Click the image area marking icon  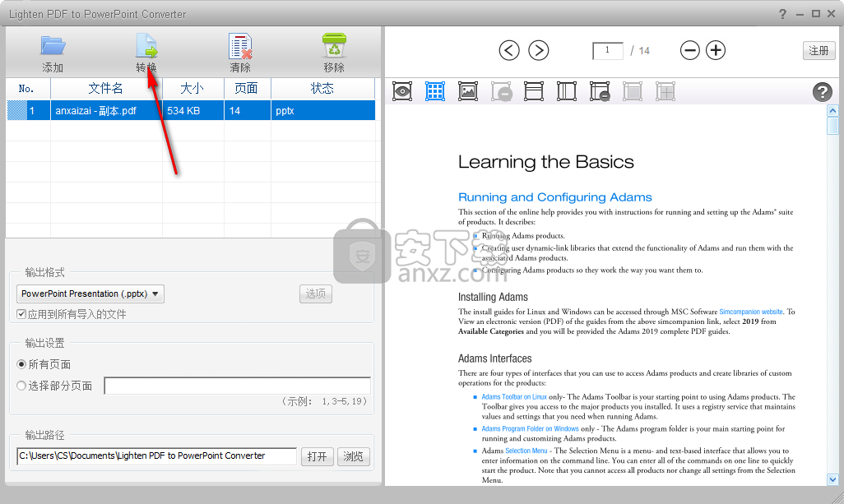[468, 91]
